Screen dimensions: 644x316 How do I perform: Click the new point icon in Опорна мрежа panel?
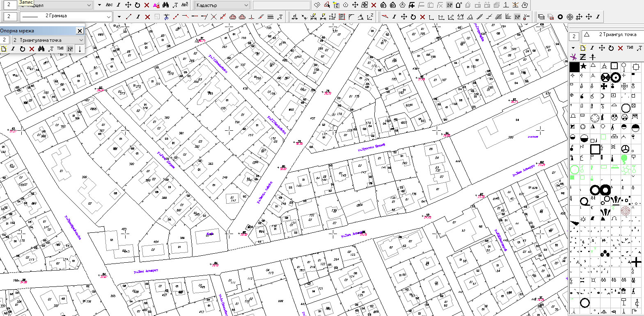click(x=4, y=49)
